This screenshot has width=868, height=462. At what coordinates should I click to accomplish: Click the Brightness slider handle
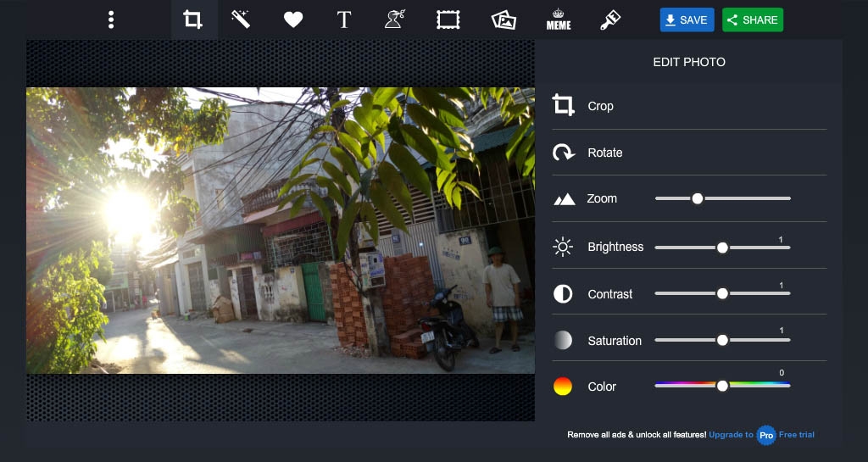click(722, 248)
